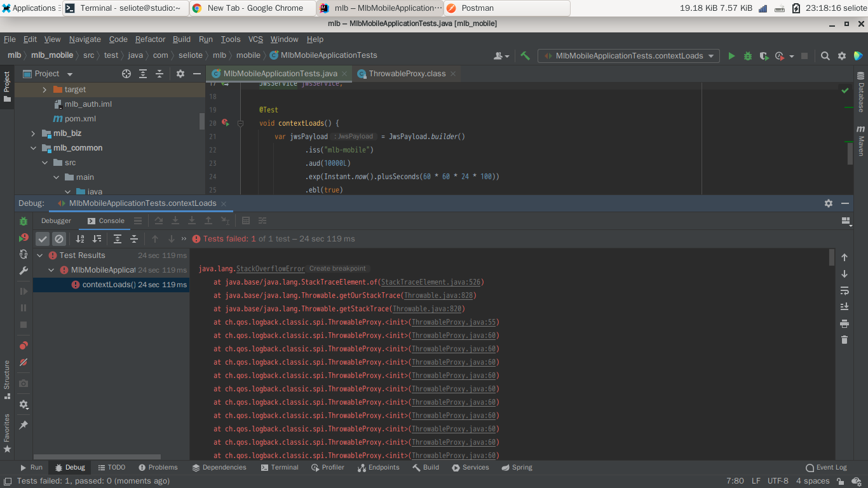
Task: Locate the opened file in Project tree
Action: point(126,74)
